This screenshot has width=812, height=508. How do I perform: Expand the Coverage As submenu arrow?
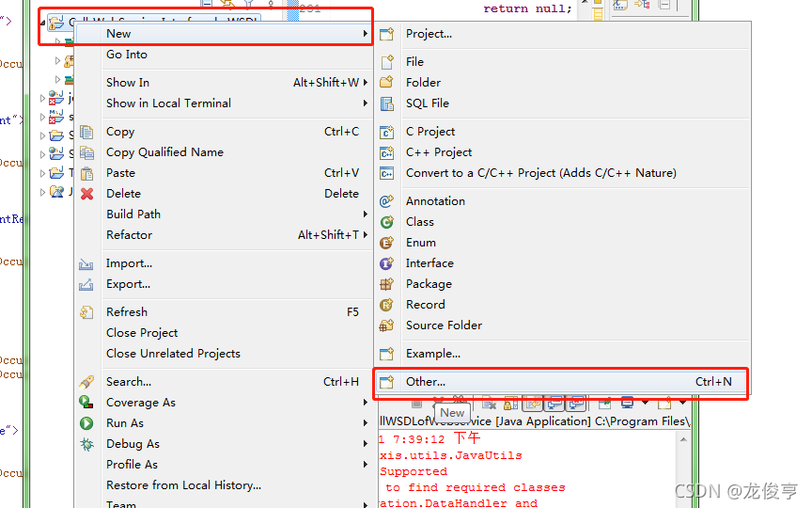pyautogui.click(x=365, y=403)
